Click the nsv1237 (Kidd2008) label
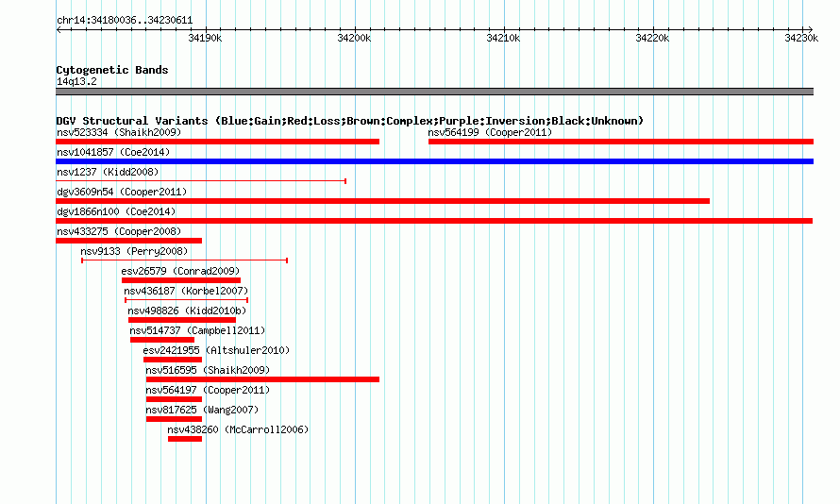The image size is (840, 504). click(108, 172)
